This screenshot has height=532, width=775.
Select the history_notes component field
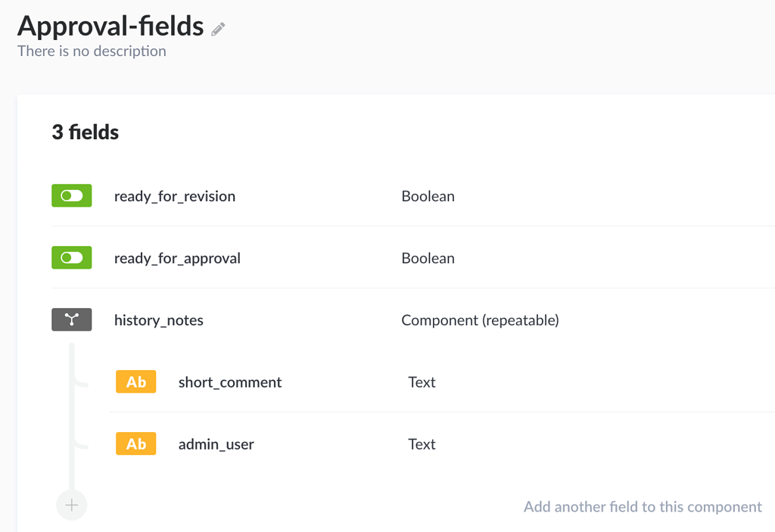click(413, 320)
